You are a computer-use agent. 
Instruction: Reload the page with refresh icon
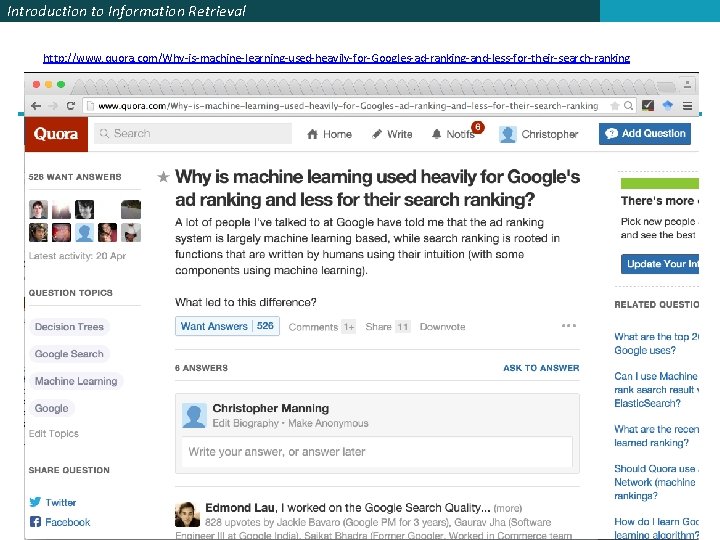tap(71, 106)
